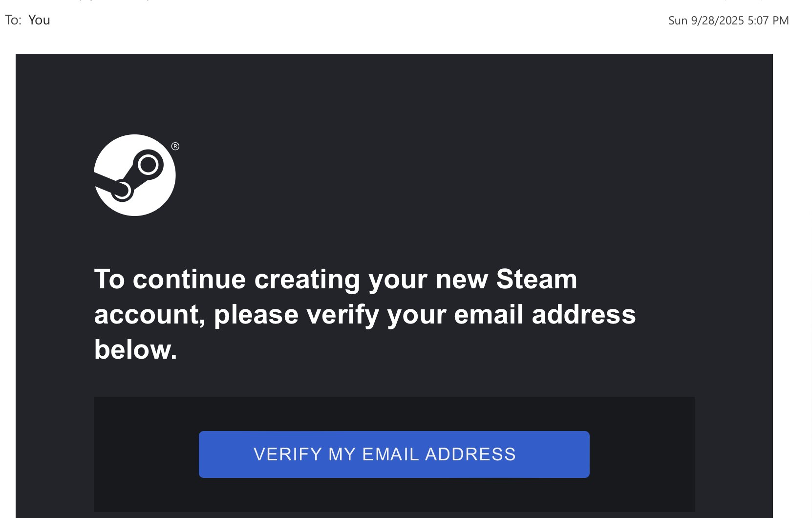
Task: Click the weekday "Sun" in the header
Action: [678, 21]
